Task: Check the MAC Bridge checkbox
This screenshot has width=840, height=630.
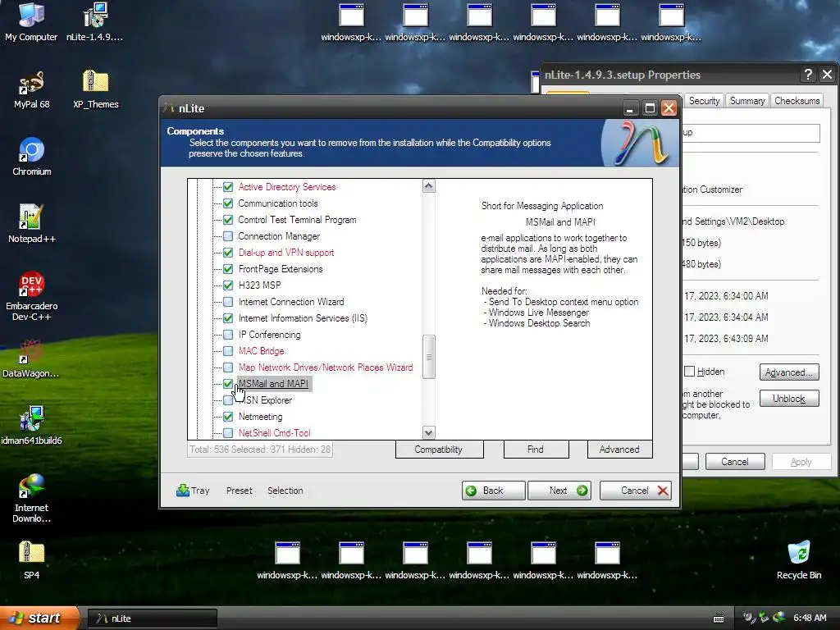Action: tap(228, 351)
